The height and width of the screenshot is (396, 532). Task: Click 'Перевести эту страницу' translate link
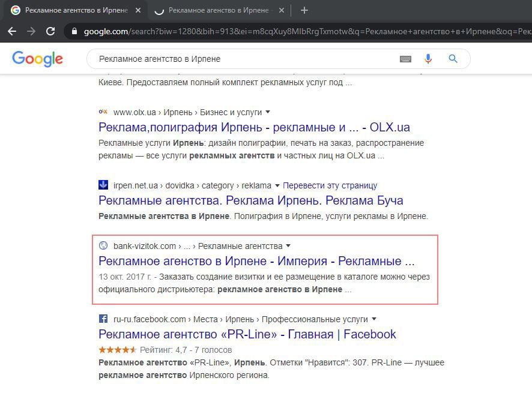[x=330, y=185]
